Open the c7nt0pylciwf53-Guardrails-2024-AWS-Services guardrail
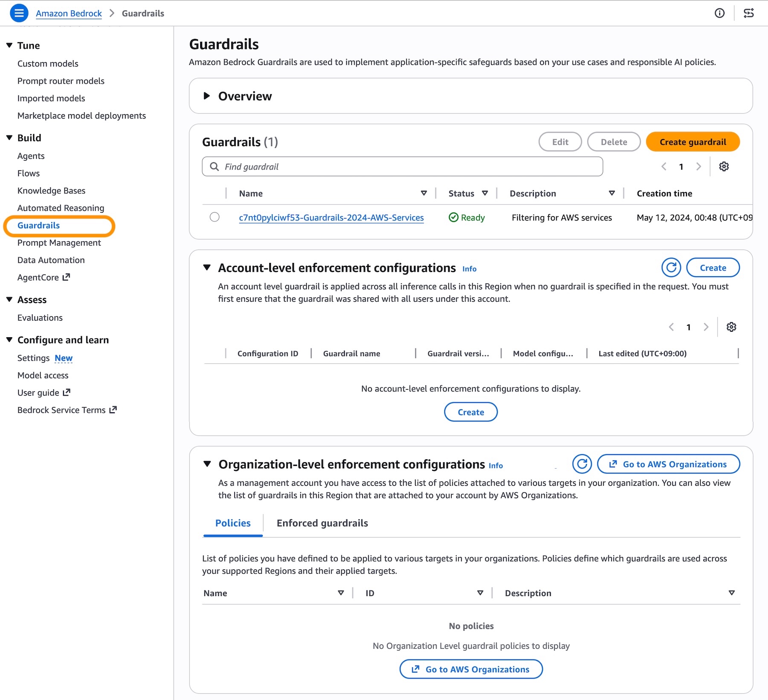 pos(331,217)
